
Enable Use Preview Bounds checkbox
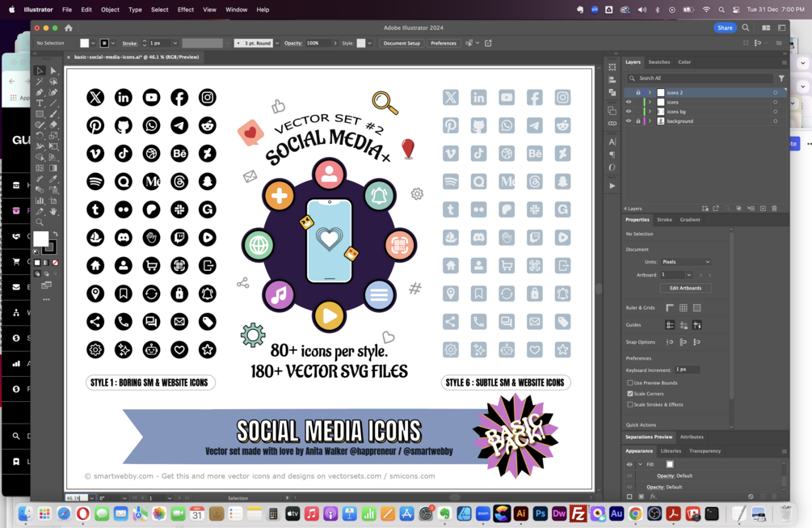630,383
